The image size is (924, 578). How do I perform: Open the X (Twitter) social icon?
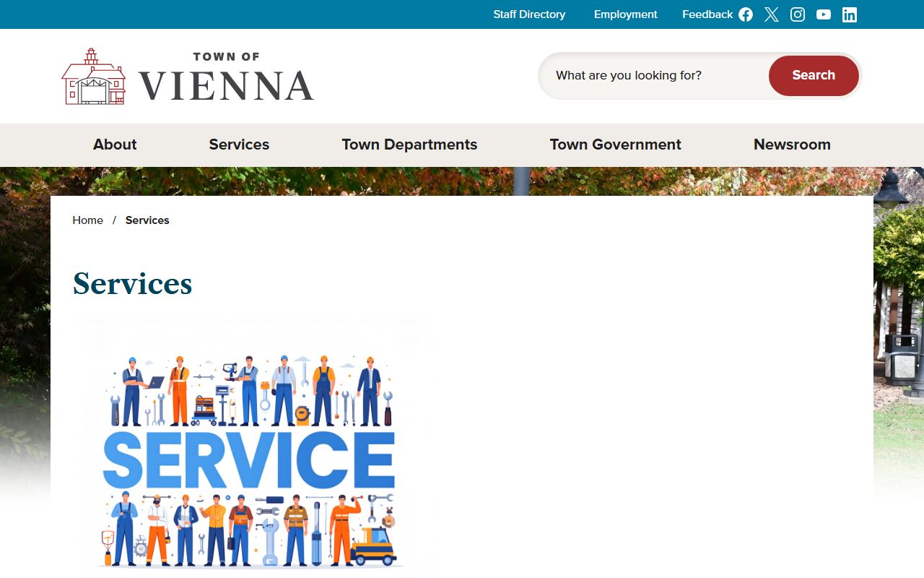pos(772,14)
